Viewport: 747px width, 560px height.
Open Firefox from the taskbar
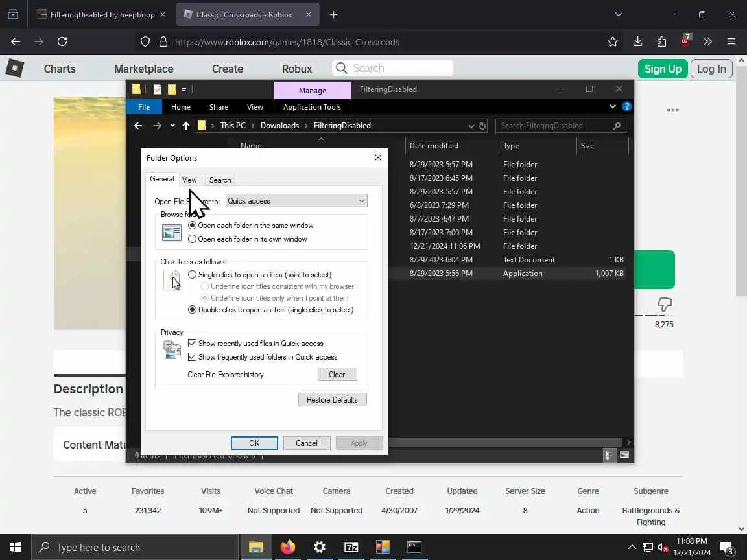click(x=288, y=547)
